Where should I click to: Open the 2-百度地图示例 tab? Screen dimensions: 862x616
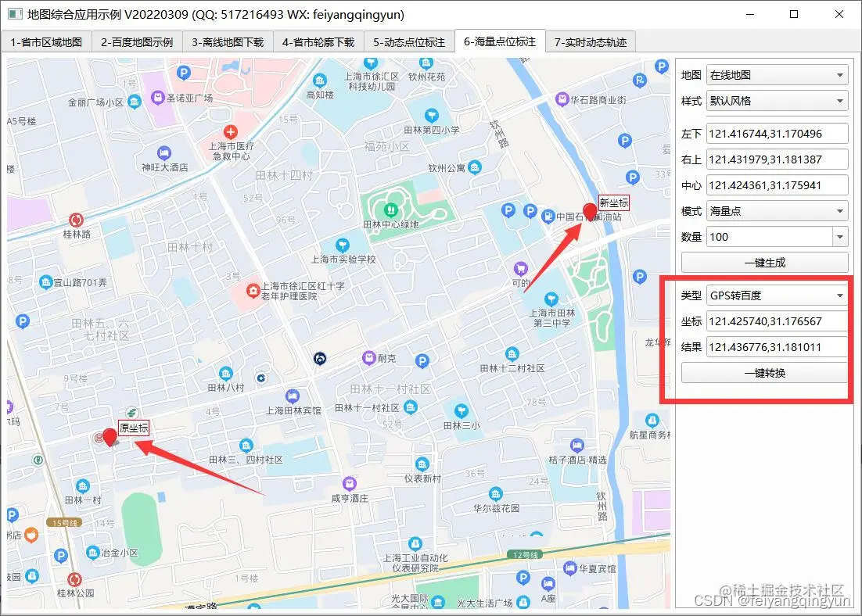pyautogui.click(x=137, y=42)
